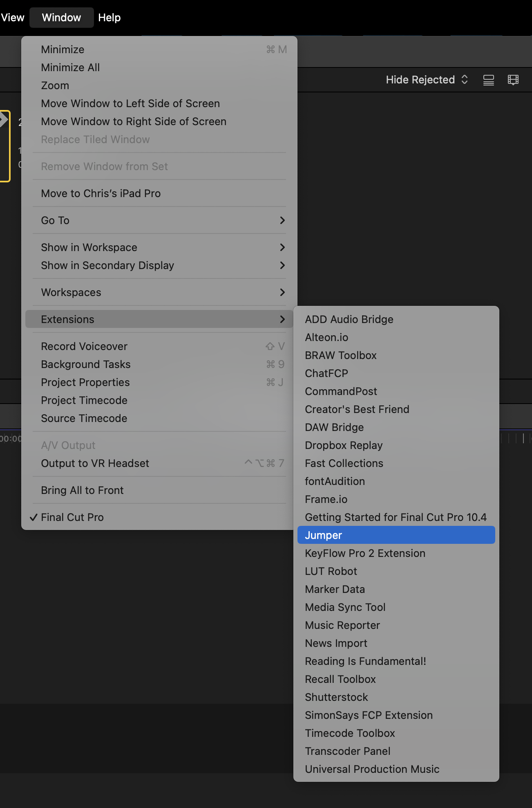Expand the Go To submenu
Image resolution: width=532 pixels, height=808 pixels.
pos(159,220)
